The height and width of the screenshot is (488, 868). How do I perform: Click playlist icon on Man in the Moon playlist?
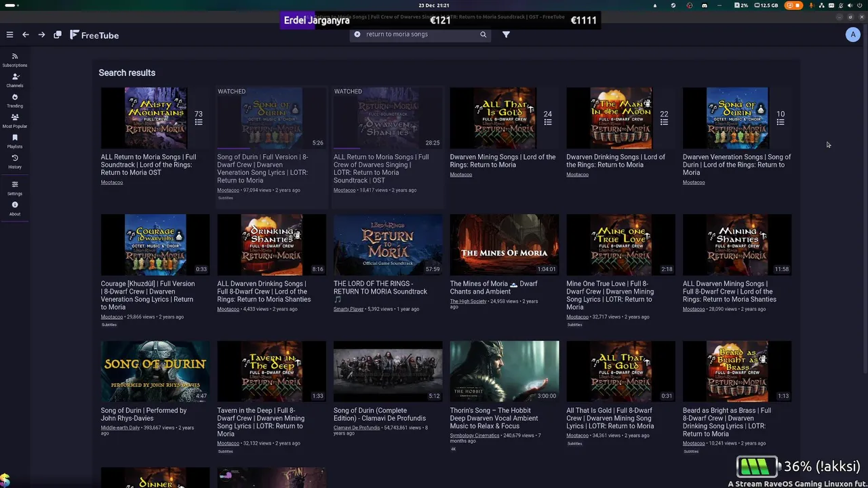click(664, 122)
